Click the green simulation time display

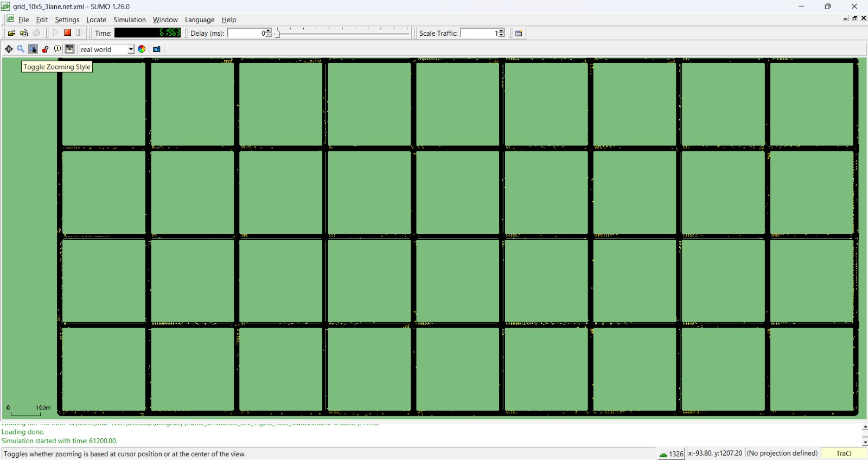(148, 33)
